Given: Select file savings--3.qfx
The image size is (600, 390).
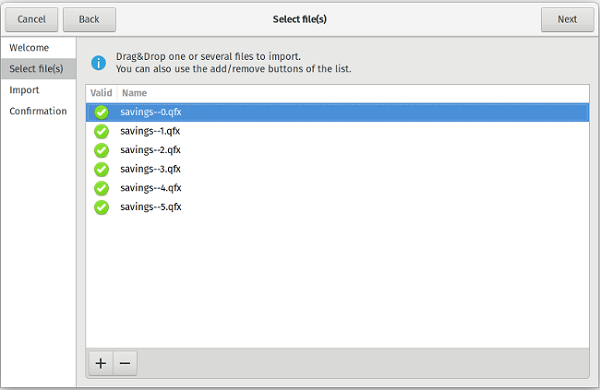Looking at the screenshot, I should [338, 169].
